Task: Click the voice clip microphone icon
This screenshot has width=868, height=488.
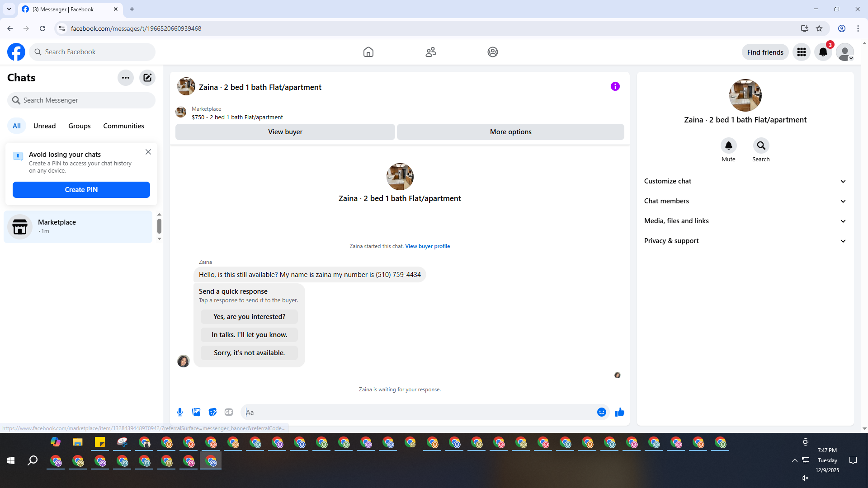Action: [x=180, y=412]
